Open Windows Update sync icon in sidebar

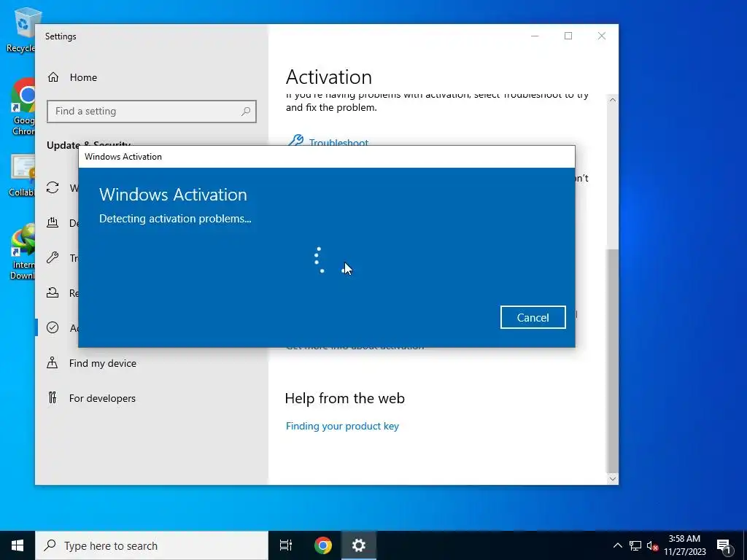click(53, 187)
